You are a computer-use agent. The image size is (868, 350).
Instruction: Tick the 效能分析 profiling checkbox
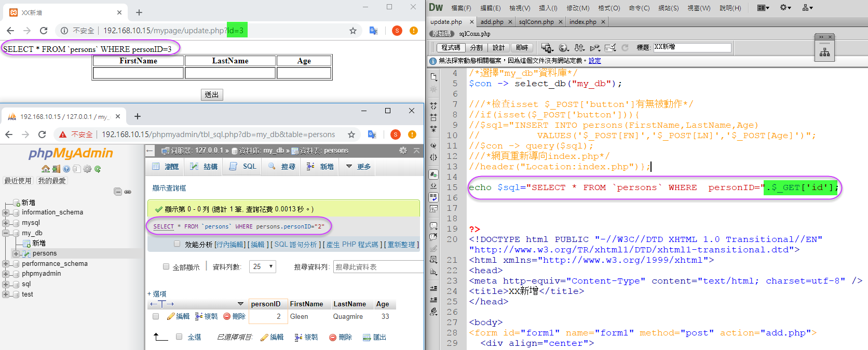[177, 244]
